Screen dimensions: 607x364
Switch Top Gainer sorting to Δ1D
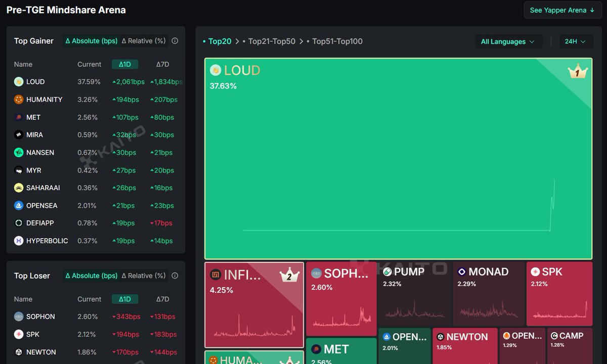[125, 64]
